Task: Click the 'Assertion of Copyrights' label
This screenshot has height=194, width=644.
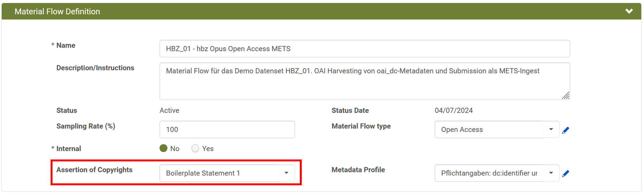Action: click(x=94, y=170)
